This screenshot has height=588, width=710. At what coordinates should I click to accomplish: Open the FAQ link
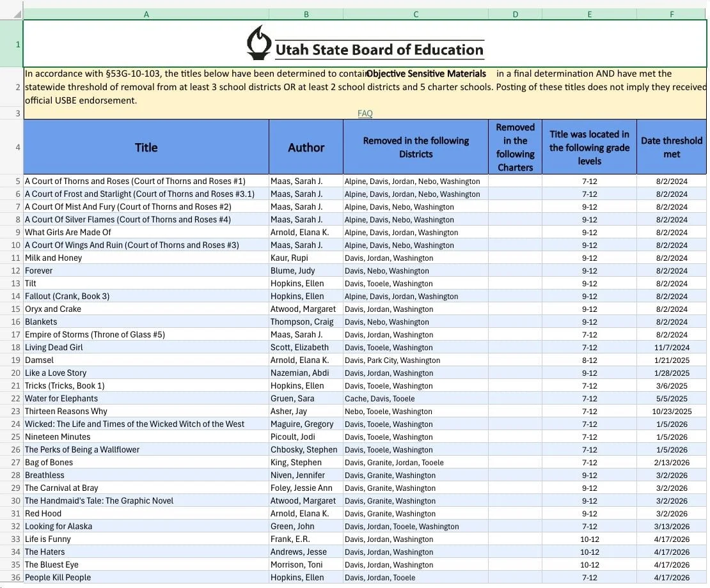click(x=365, y=113)
